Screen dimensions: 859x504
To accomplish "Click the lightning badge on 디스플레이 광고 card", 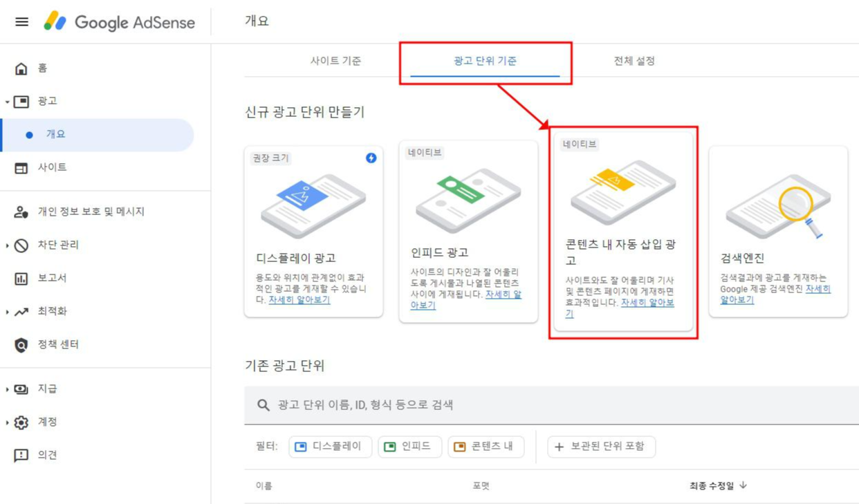I will pyautogui.click(x=371, y=158).
